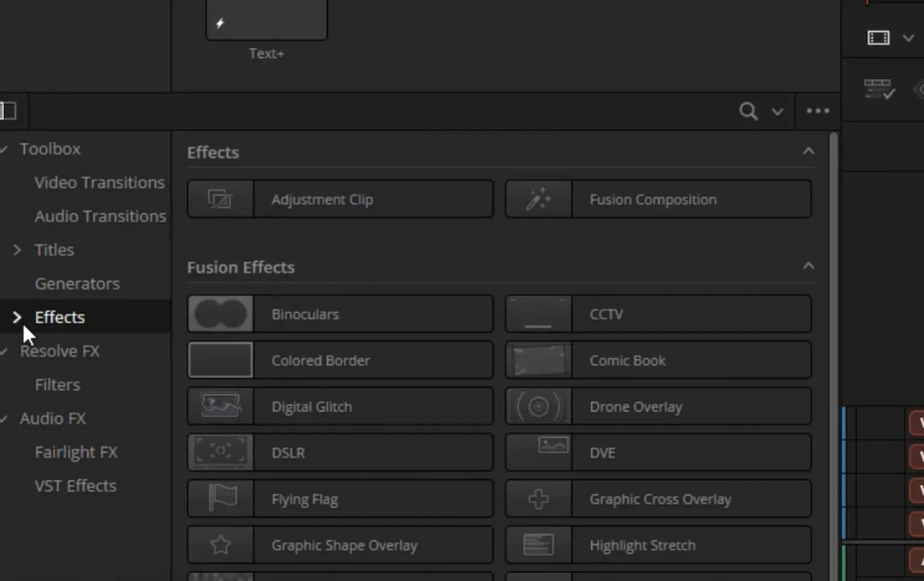Click the Graphic Cross Overlay plus icon
Image resolution: width=924 pixels, height=581 pixels.
pos(538,499)
